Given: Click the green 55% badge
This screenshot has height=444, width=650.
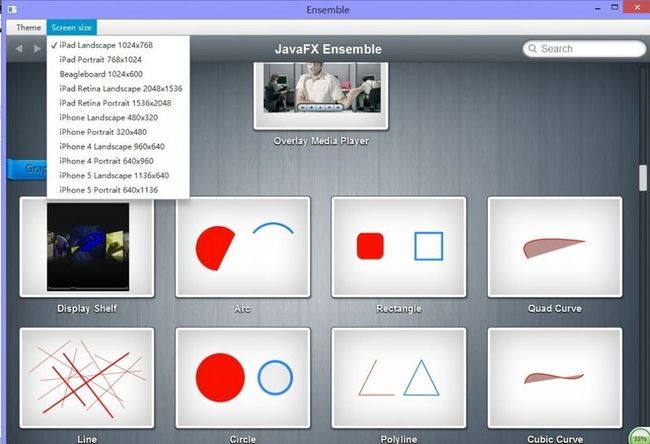Looking at the screenshot, I should [x=640, y=437].
